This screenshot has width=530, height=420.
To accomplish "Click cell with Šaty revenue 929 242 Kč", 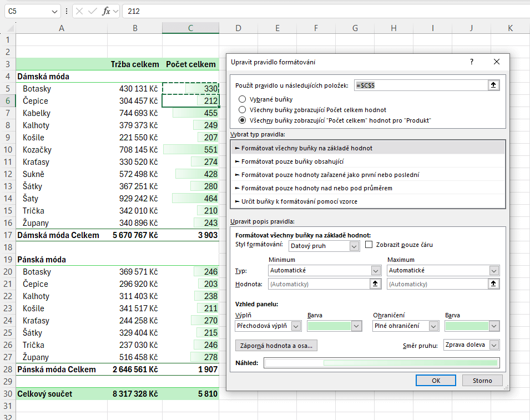I will 135,199.
